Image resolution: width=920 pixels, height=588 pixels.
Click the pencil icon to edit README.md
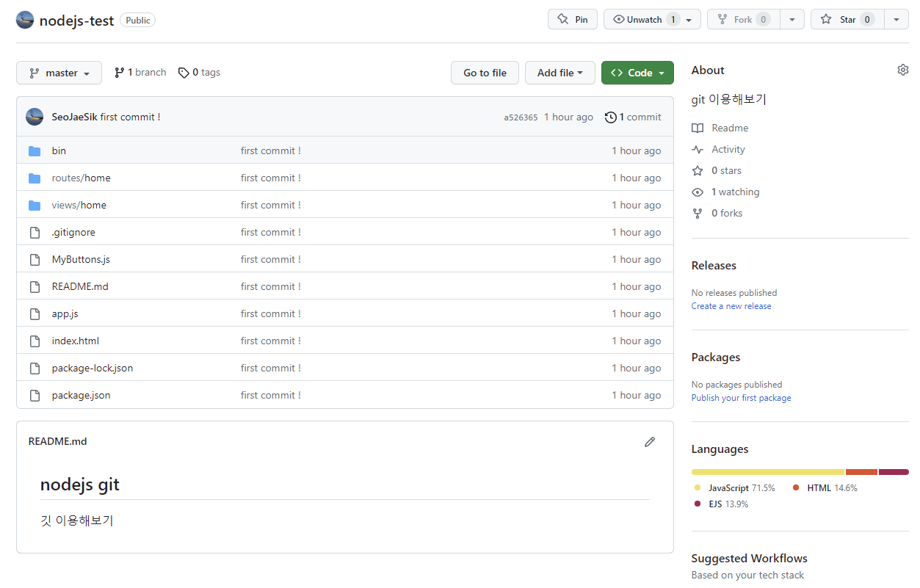[x=649, y=442]
